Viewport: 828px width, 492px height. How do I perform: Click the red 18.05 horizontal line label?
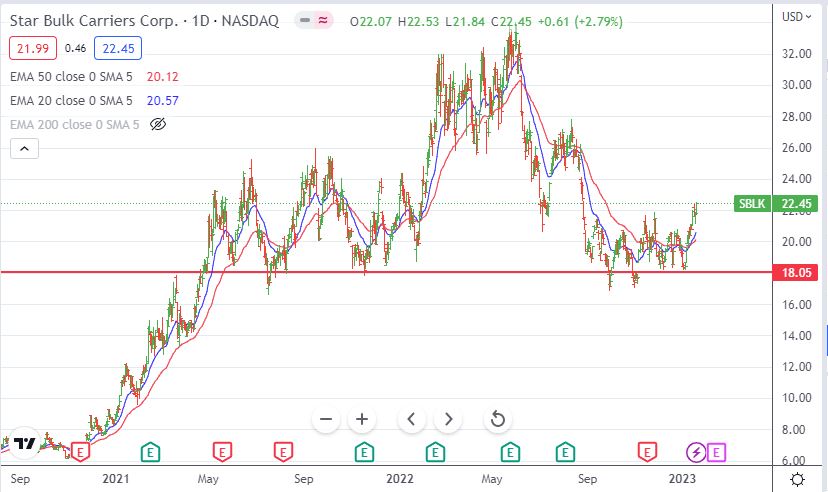796,272
